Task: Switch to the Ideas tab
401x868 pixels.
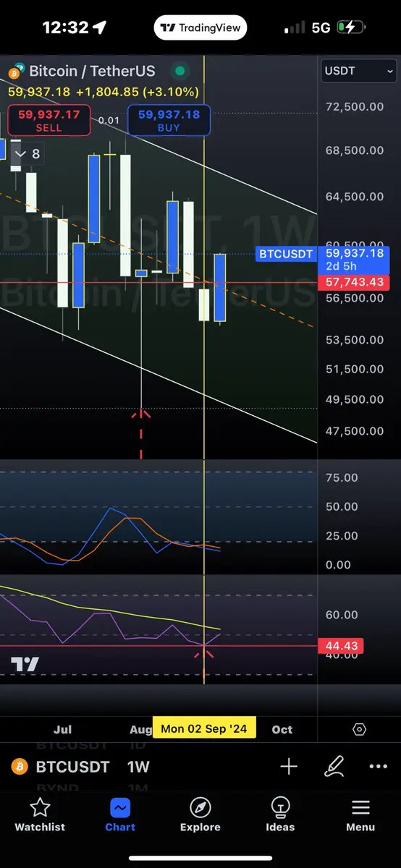Action: coord(280,815)
